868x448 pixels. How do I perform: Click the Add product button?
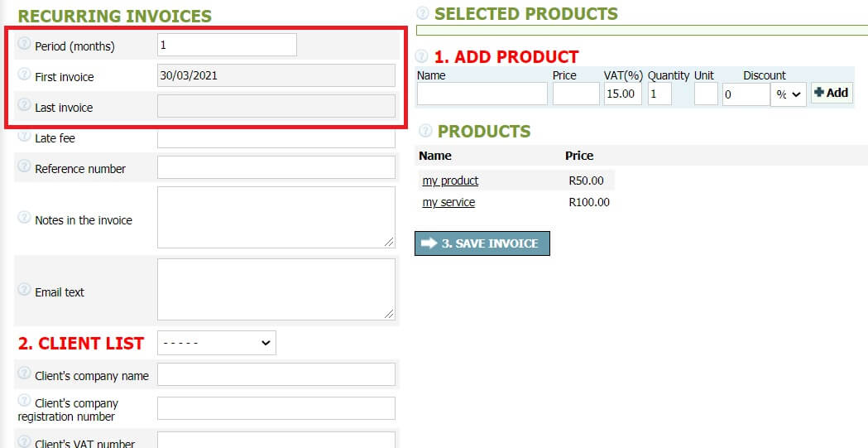[832, 93]
